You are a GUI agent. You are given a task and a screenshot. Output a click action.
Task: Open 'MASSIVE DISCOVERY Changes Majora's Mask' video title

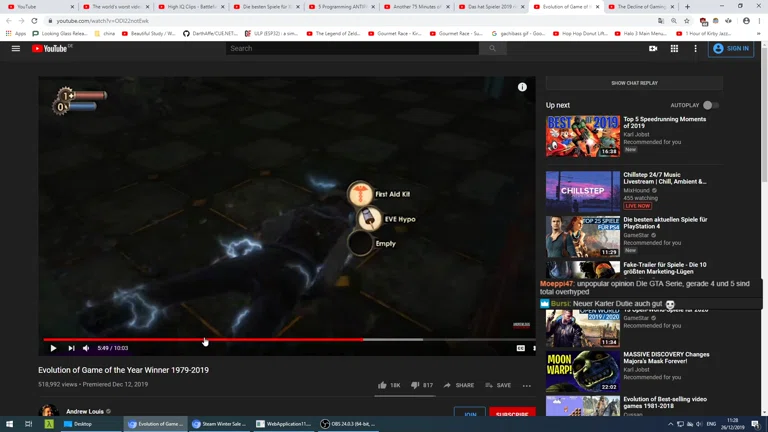pyautogui.click(x=666, y=358)
